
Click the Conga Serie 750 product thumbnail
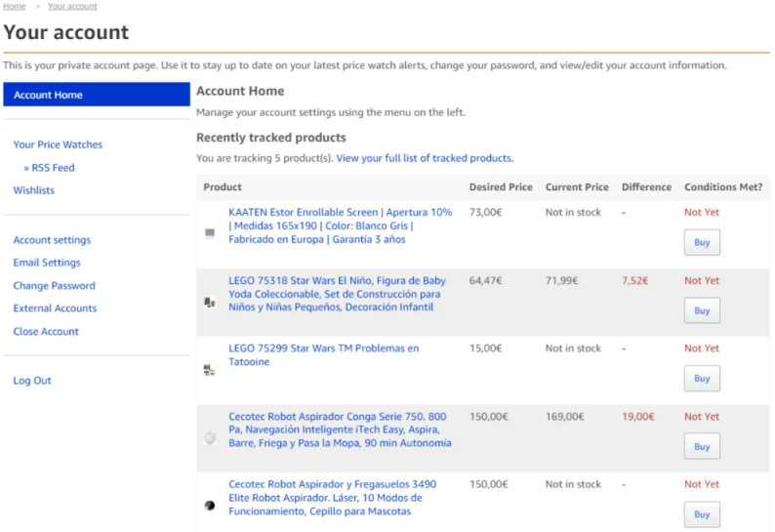coord(209,438)
